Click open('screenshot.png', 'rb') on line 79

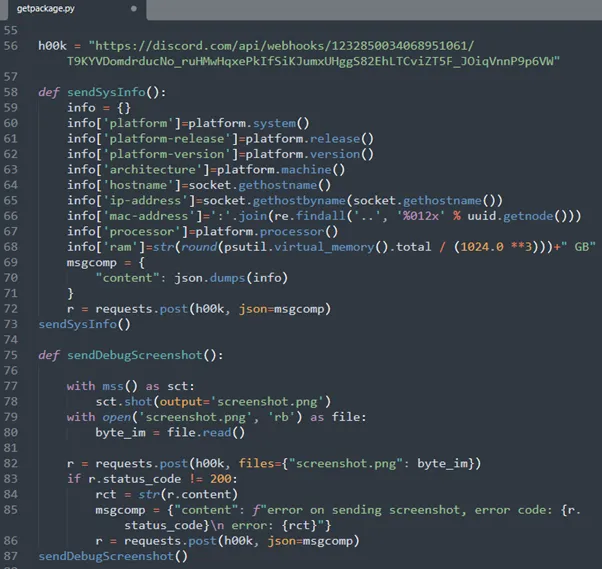point(202,417)
